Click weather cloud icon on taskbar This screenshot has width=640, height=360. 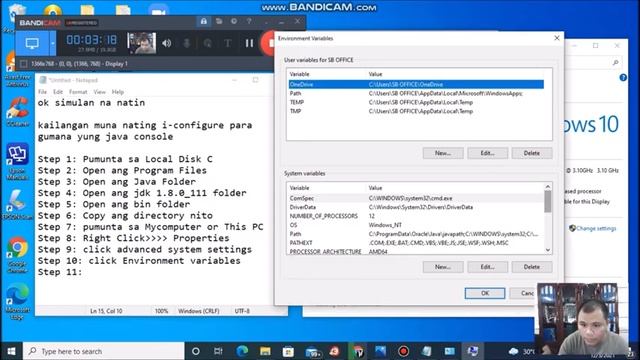coord(513,351)
